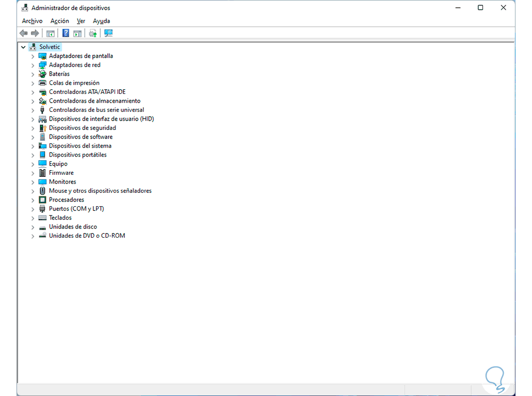The width and height of the screenshot is (532, 396).
Task: Select Dispositivos de software label
Action: point(80,137)
